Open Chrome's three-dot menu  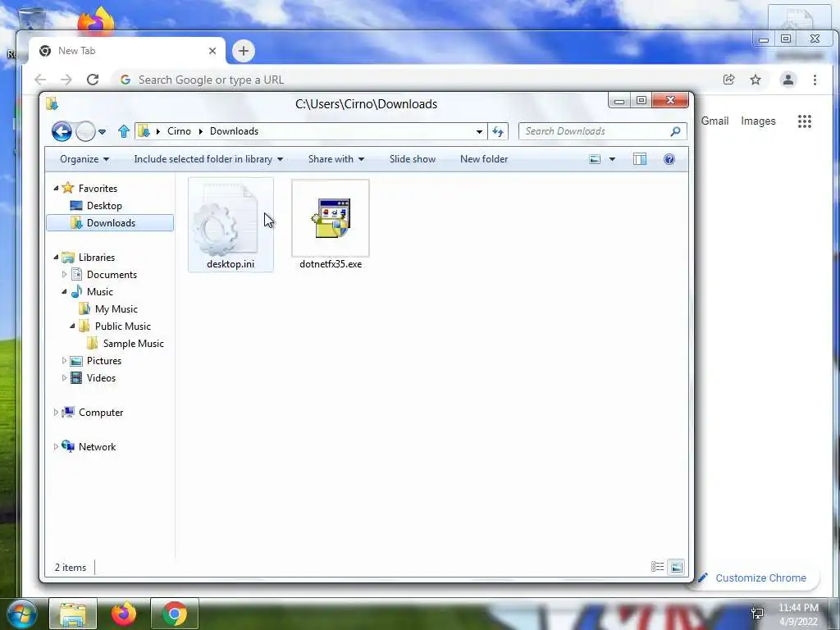click(x=815, y=80)
